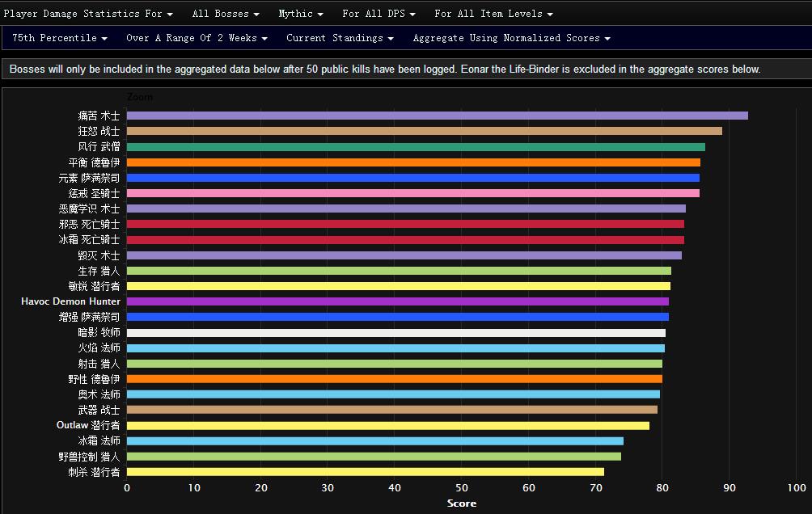Click the bar for 奥术 法师
This screenshot has height=514, width=812.
(393, 394)
